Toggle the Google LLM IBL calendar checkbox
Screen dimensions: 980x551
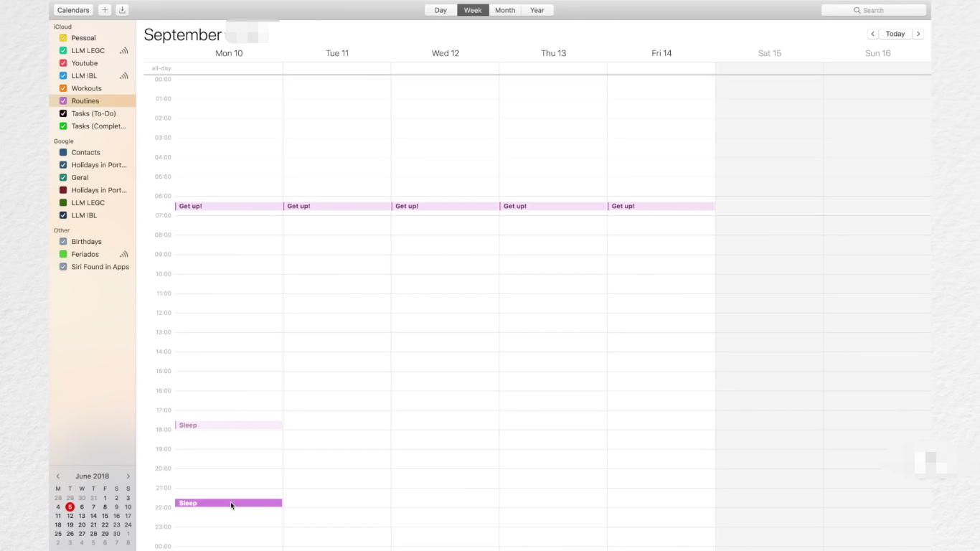pos(63,215)
